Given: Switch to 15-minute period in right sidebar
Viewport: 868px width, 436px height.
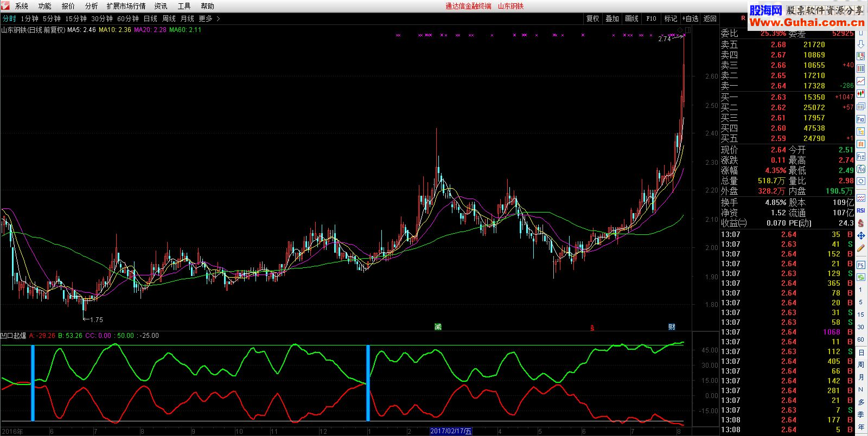Looking at the screenshot, I should click(x=861, y=314).
